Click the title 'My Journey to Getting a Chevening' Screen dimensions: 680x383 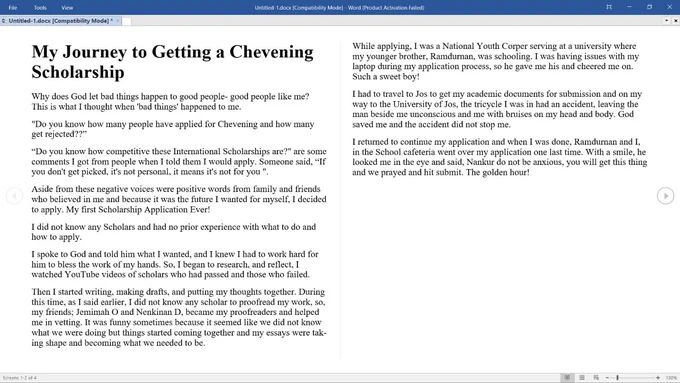click(172, 52)
